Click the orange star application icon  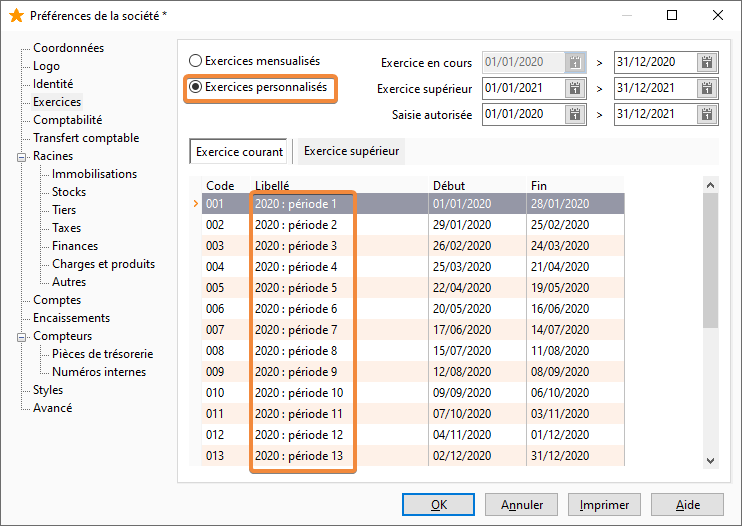click(16, 15)
